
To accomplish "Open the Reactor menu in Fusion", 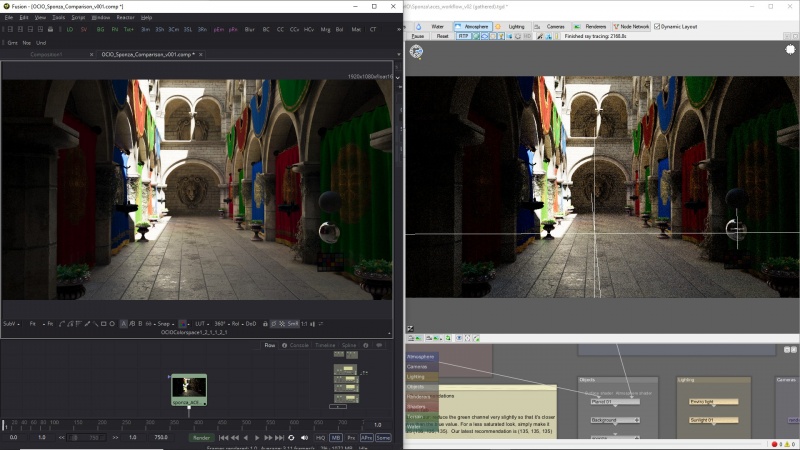I will [x=126, y=17].
